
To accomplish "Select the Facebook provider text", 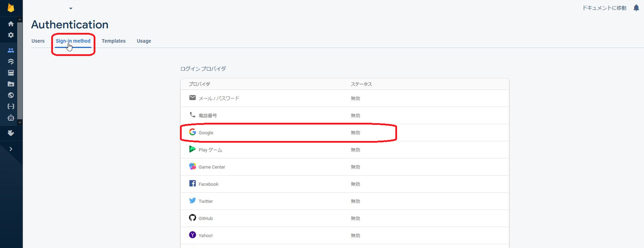I will pyautogui.click(x=209, y=184).
